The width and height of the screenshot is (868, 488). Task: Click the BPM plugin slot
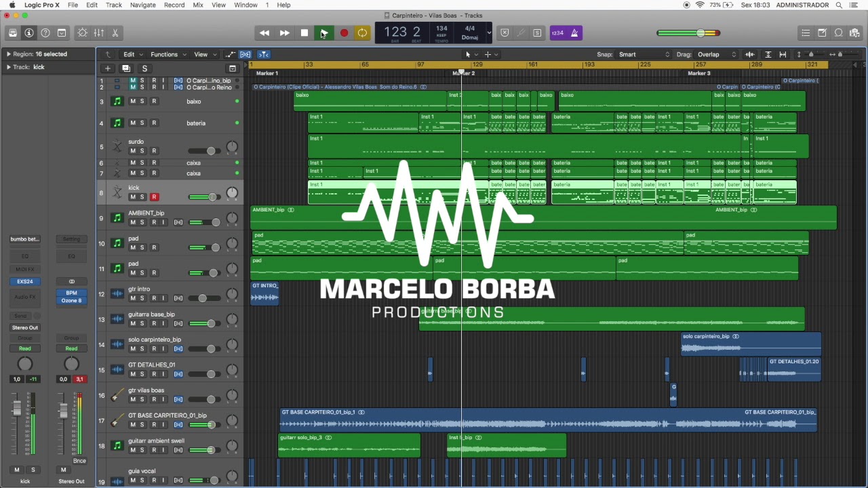pos(71,293)
